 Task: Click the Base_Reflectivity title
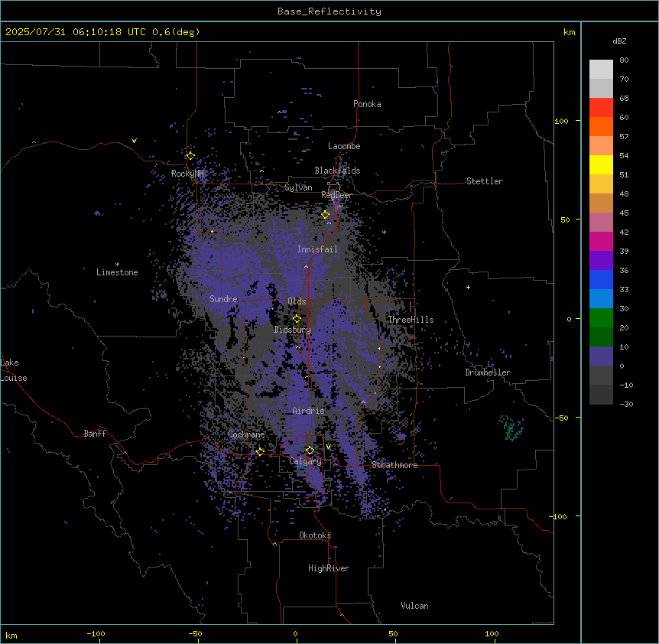[x=329, y=11]
